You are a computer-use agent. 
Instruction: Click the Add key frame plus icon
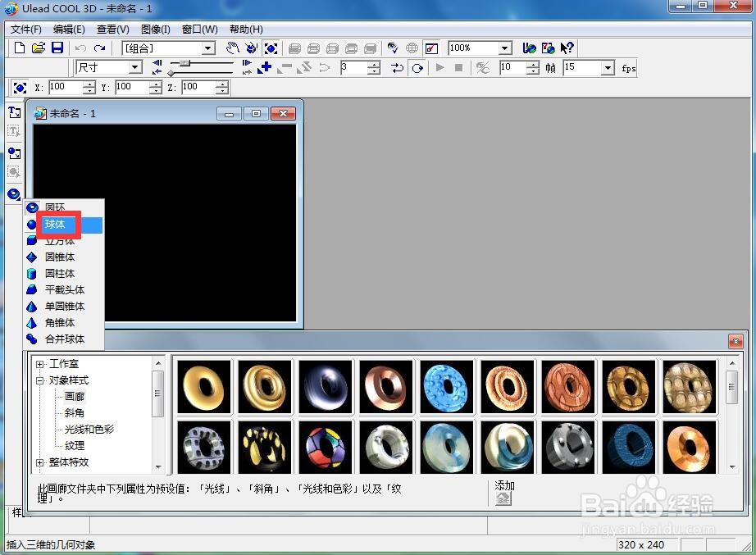coord(265,68)
